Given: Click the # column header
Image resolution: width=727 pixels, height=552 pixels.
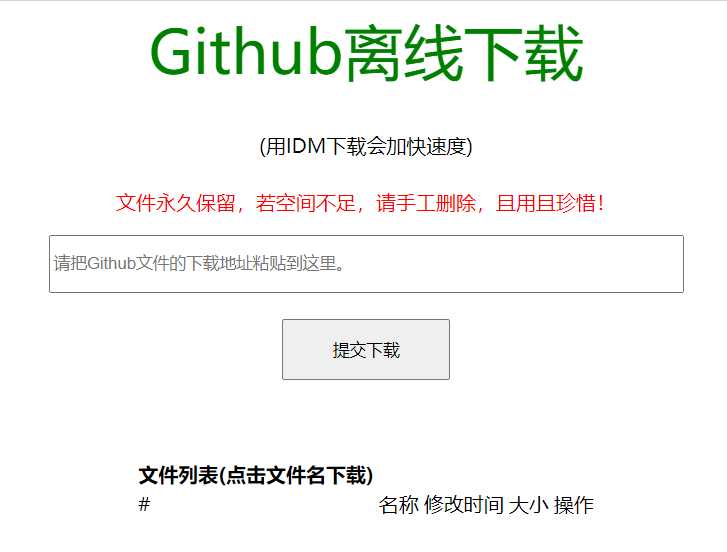Looking at the screenshot, I should click(x=144, y=504).
